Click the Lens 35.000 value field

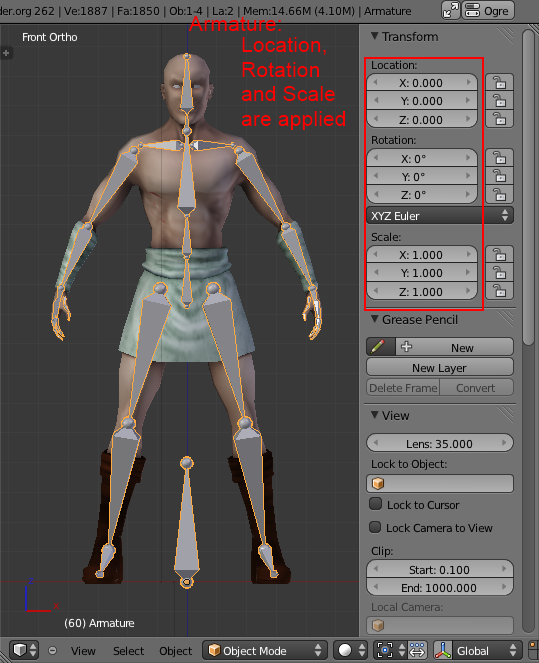[440, 444]
